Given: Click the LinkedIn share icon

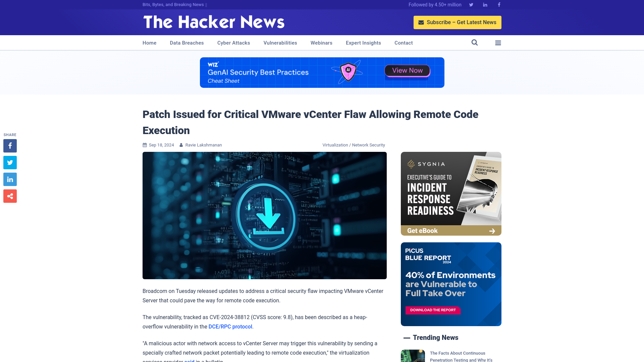Looking at the screenshot, I should 10,179.
